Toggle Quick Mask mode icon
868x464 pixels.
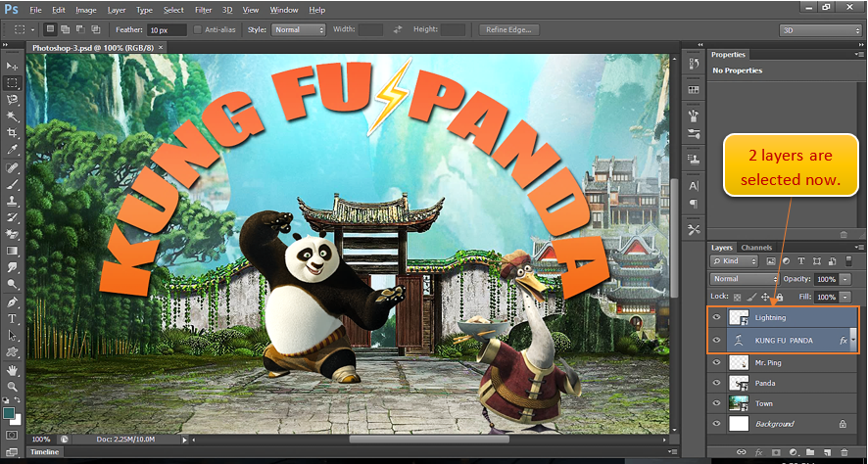[x=12, y=436]
